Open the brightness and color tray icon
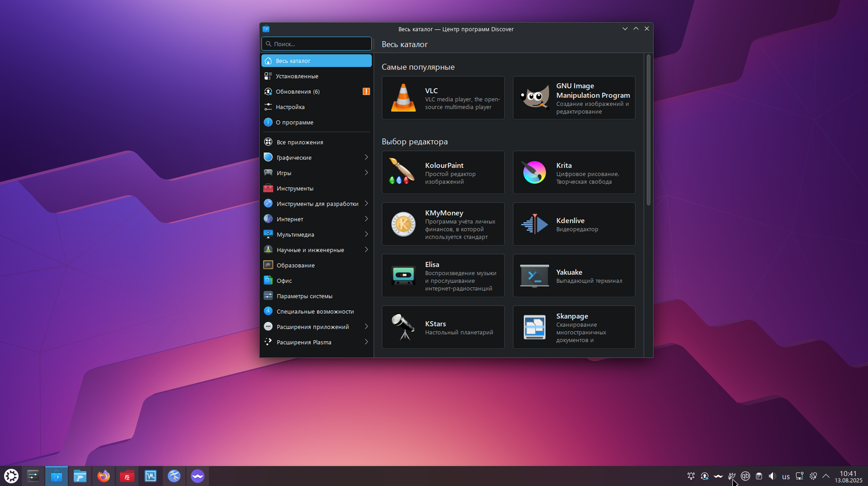Viewport: 868px width, 486px height. (813, 476)
